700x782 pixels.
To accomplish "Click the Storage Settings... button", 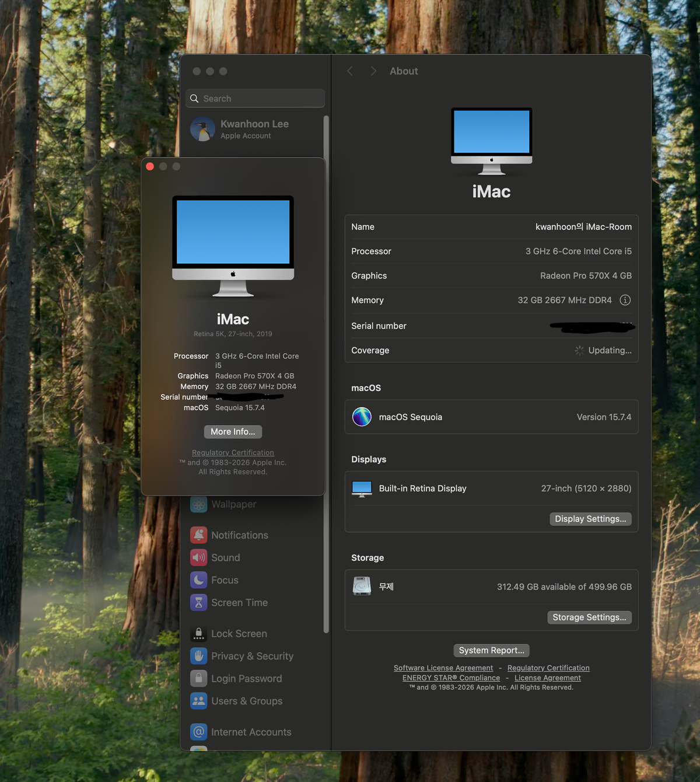I will point(589,617).
